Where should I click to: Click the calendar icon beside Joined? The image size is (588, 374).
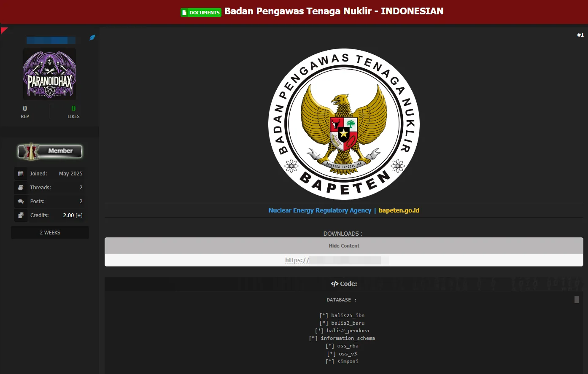coord(21,173)
